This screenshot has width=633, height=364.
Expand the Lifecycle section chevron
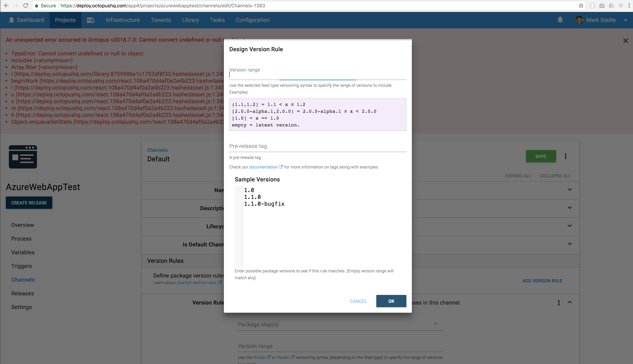(569, 226)
